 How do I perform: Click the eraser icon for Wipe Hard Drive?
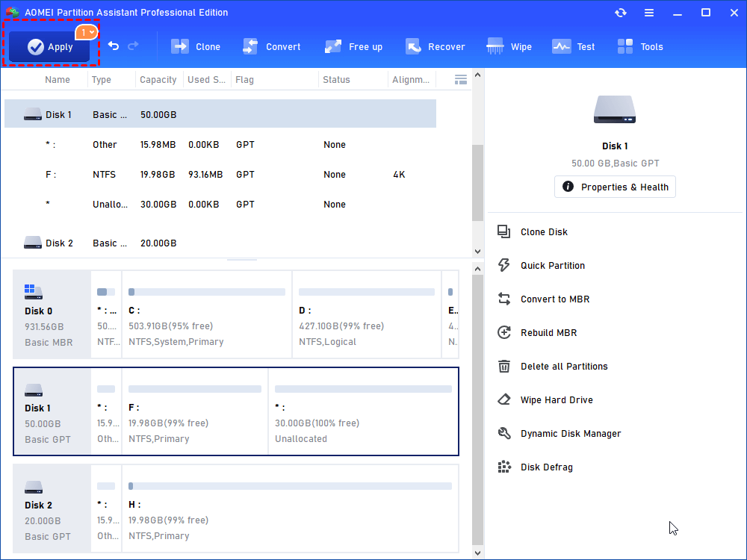504,400
